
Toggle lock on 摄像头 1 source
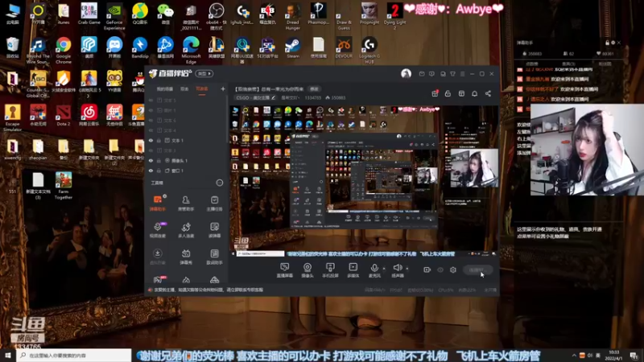point(159,160)
